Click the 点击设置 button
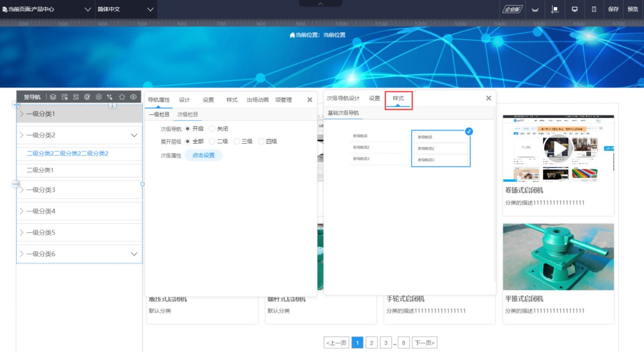The width and height of the screenshot is (644, 352). 203,155
